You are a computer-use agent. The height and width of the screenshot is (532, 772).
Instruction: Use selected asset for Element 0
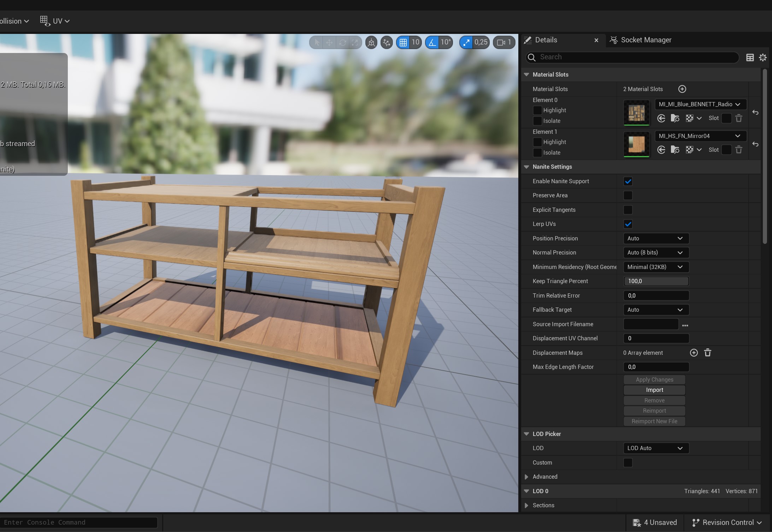(661, 118)
